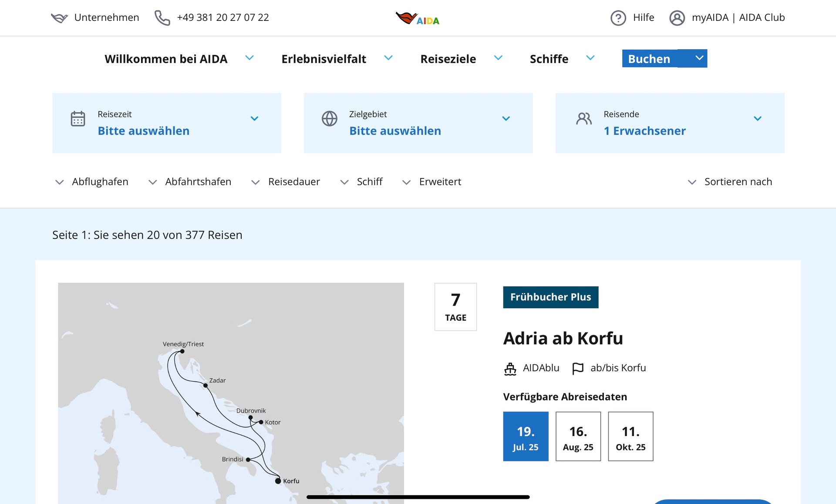Screen dimensions: 836x504
Task: Click the myAIDA user profile icon
Action: pos(677,18)
